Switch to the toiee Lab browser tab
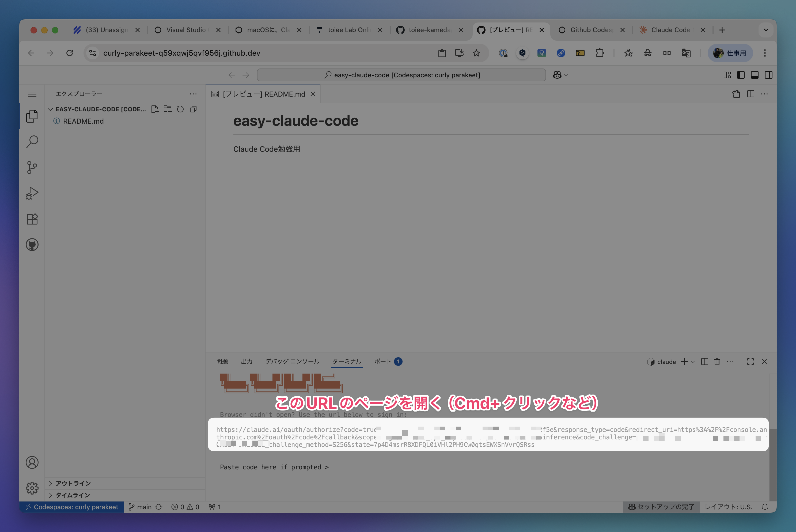Screen dimensions: 796x532 pos(349,30)
